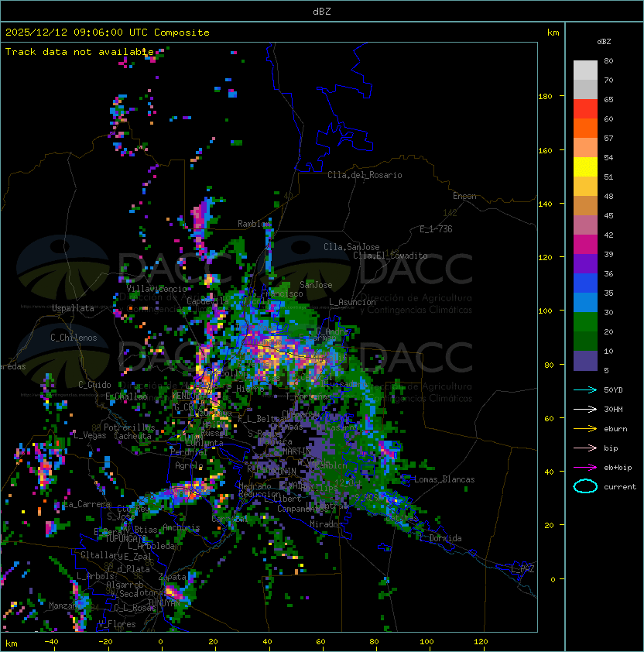The width and height of the screenshot is (644, 652).
Task: Click the 'V_Flores' map label
Action: (x=117, y=624)
